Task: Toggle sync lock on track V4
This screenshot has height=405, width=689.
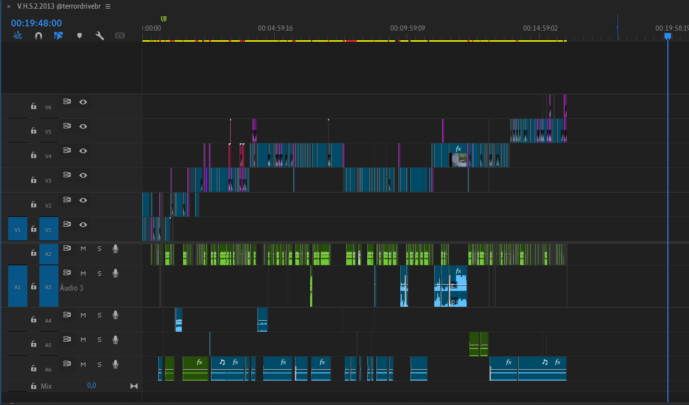Action: (x=67, y=150)
